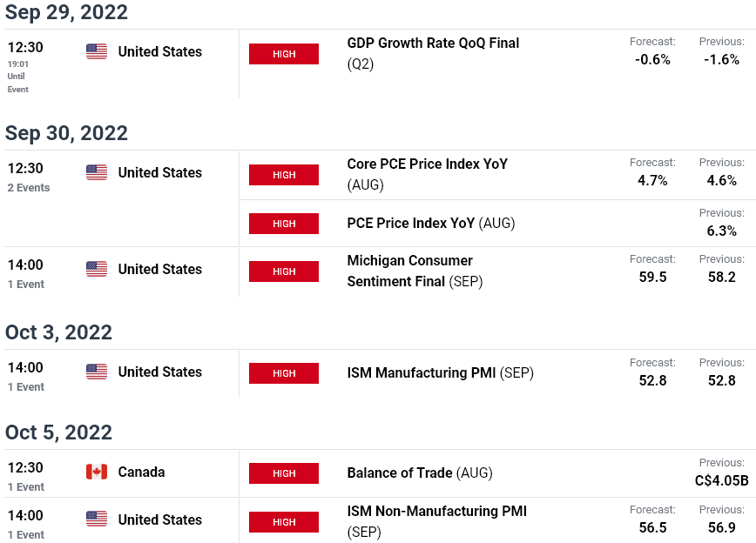
Task: Open Michigan Consumer Sentiment Final event
Action: pyautogui.click(x=415, y=271)
